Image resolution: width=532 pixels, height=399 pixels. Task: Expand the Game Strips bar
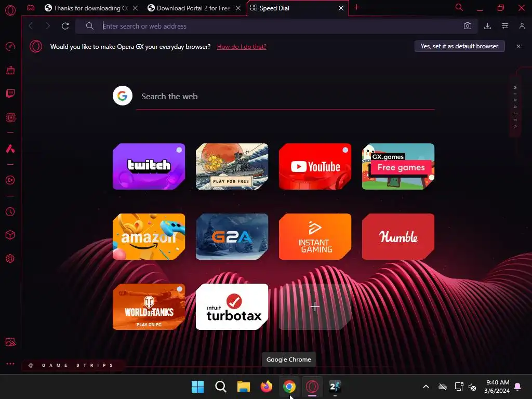click(73, 365)
